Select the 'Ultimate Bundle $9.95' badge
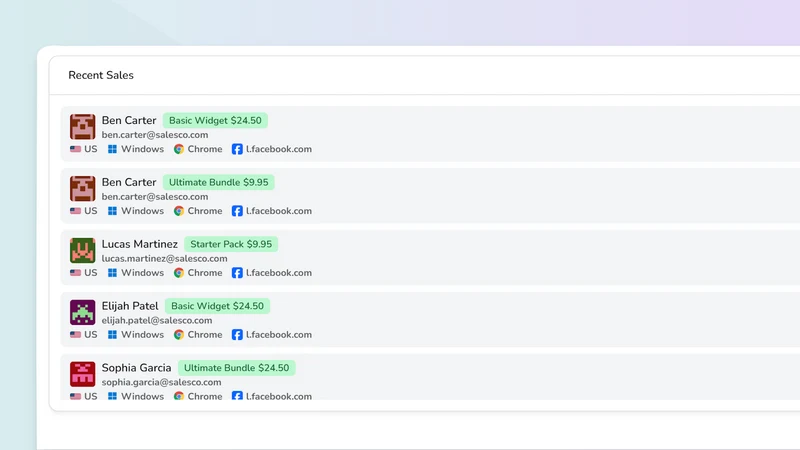This screenshot has width=800, height=450. pos(218,182)
